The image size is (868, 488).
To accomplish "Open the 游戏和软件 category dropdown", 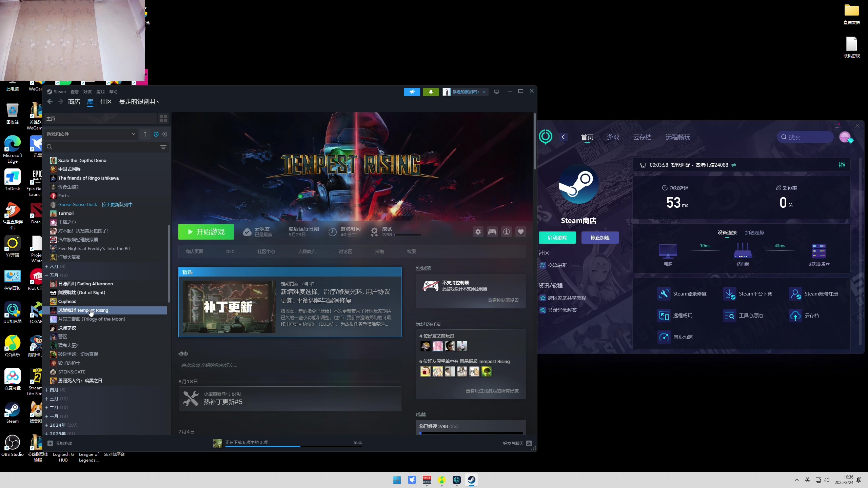I will click(91, 134).
